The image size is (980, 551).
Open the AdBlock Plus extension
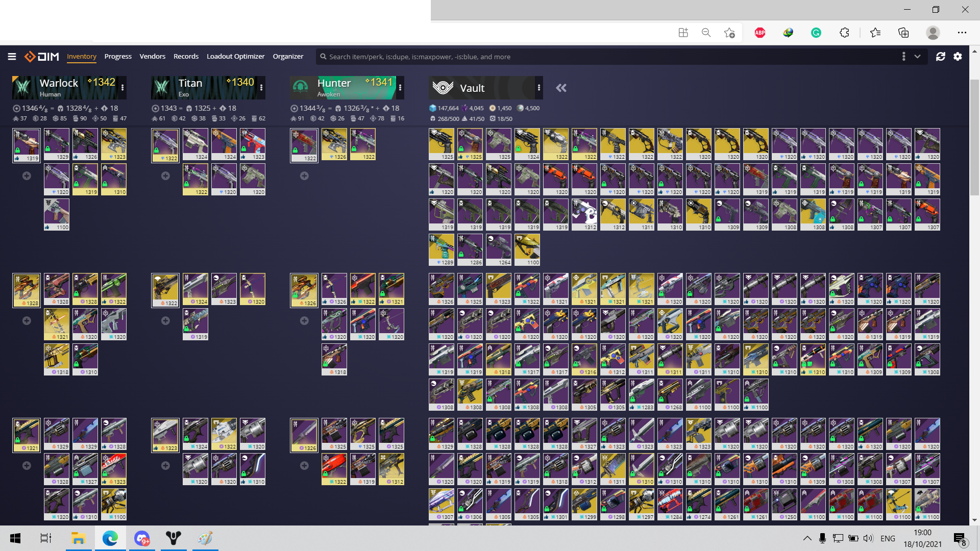pos(760,33)
